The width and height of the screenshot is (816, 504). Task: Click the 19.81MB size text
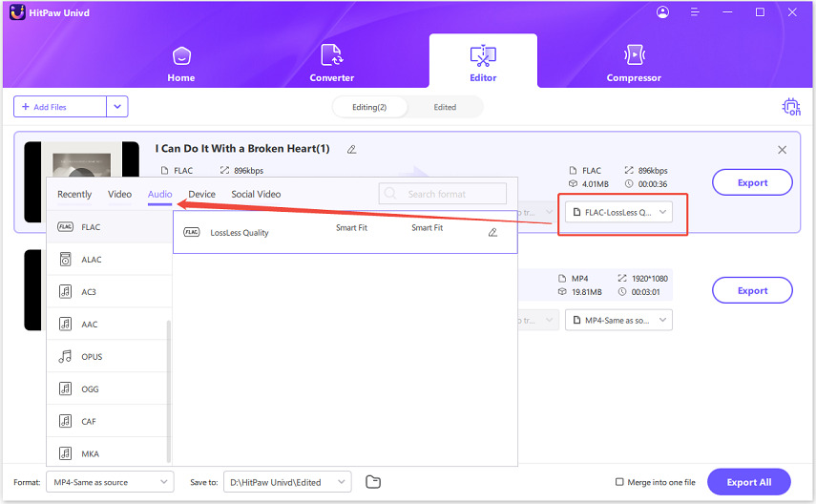coord(587,292)
